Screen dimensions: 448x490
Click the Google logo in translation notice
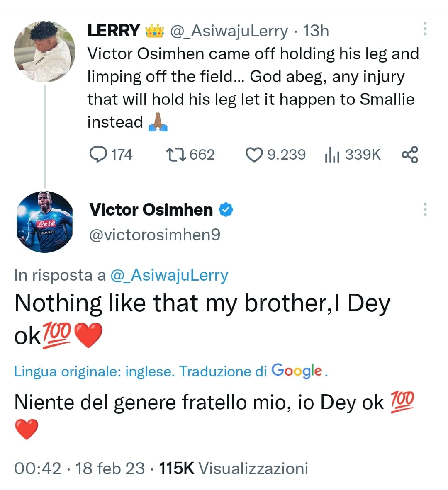pos(297,371)
